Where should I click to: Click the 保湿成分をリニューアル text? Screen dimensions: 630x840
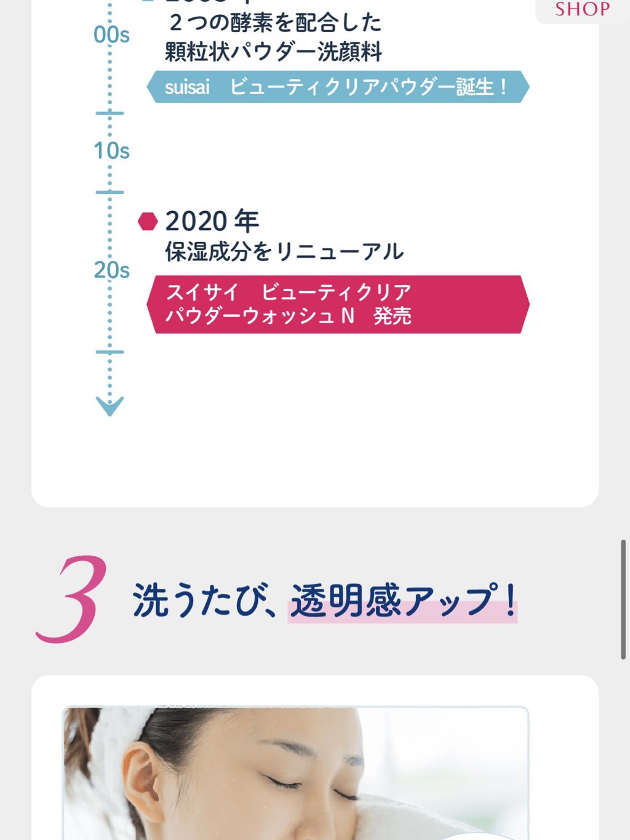[x=284, y=251]
